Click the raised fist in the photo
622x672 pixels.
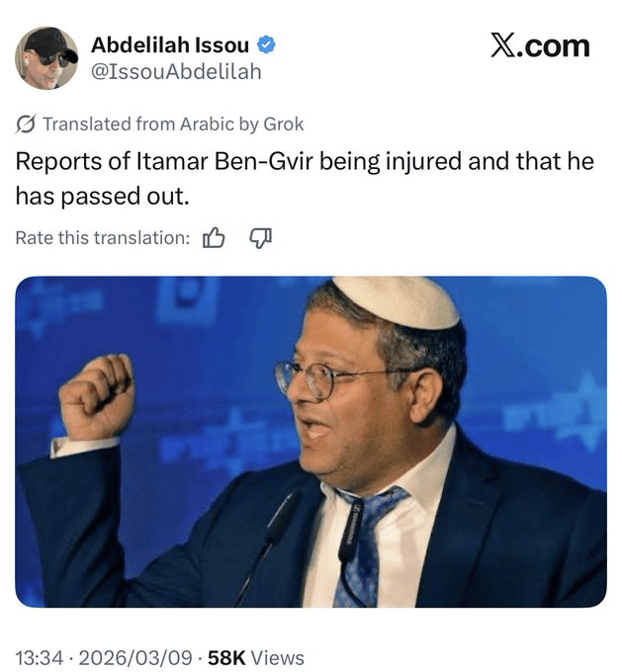click(x=97, y=397)
